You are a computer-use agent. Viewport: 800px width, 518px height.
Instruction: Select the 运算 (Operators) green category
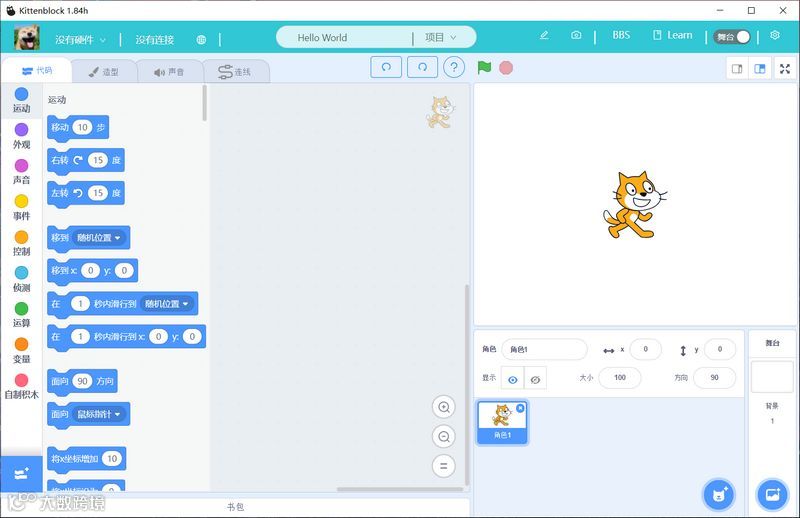tap(21, 315)
